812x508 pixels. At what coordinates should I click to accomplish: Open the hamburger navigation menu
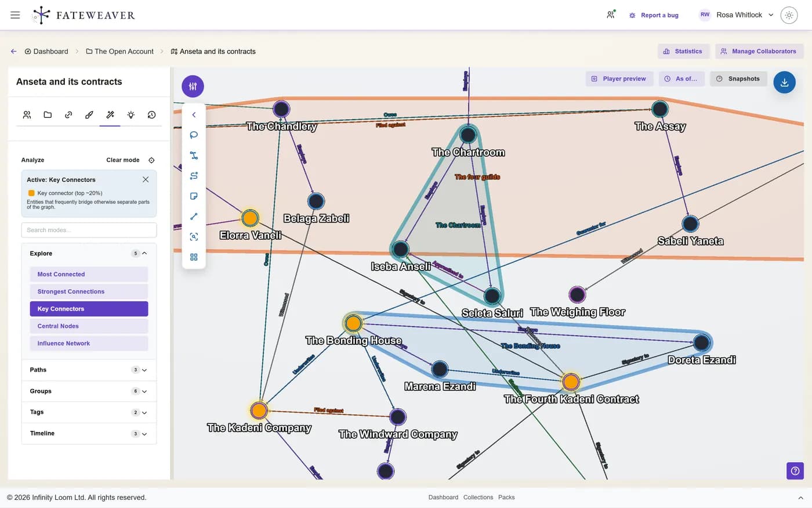(15, 15)
